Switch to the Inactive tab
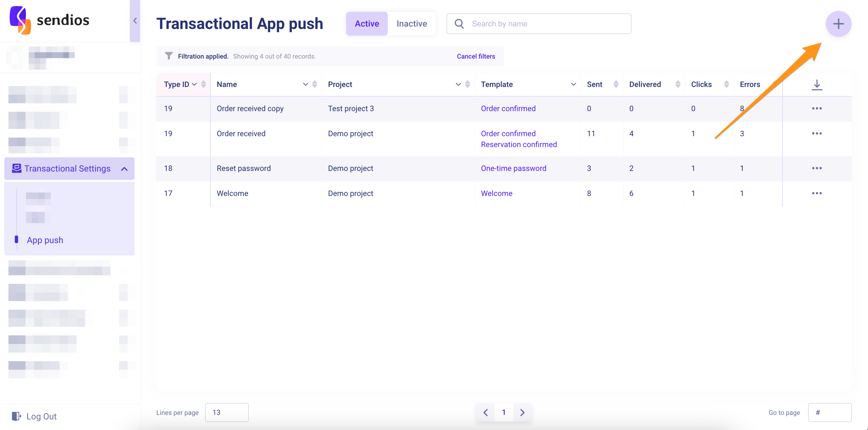The height and width of the screenshot is (430, 868). tap(411, 24)
